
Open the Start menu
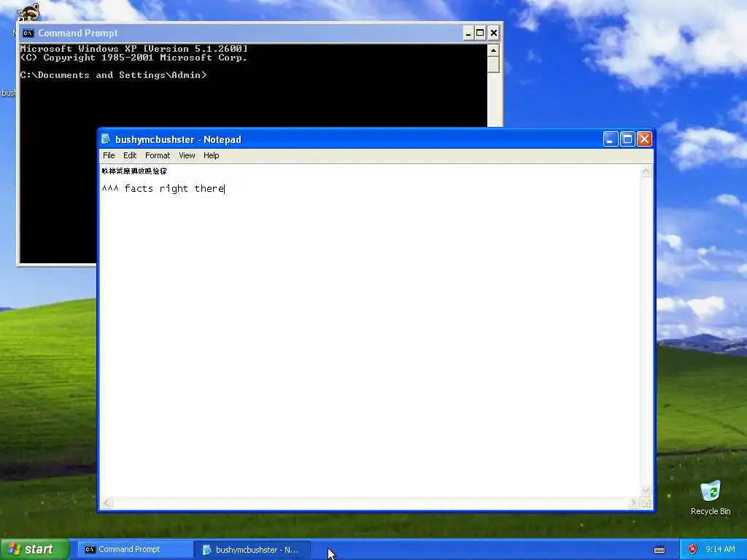click(x=34, y=549)
